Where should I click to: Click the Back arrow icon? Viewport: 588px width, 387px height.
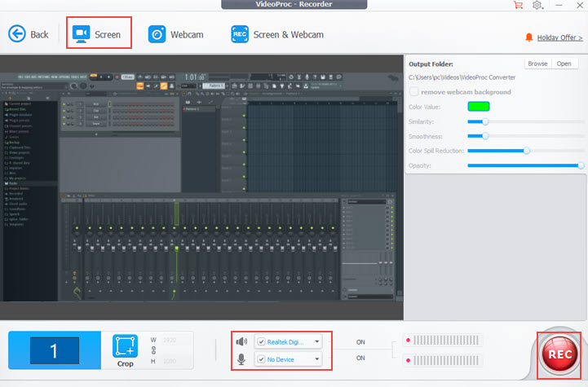17,34
